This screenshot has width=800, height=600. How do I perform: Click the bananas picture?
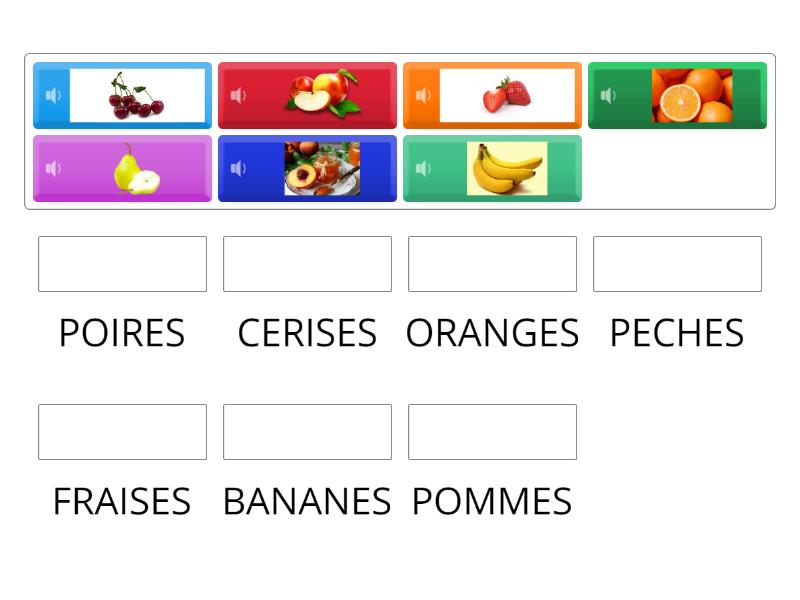pyautogui.click(x=507, y=168)
